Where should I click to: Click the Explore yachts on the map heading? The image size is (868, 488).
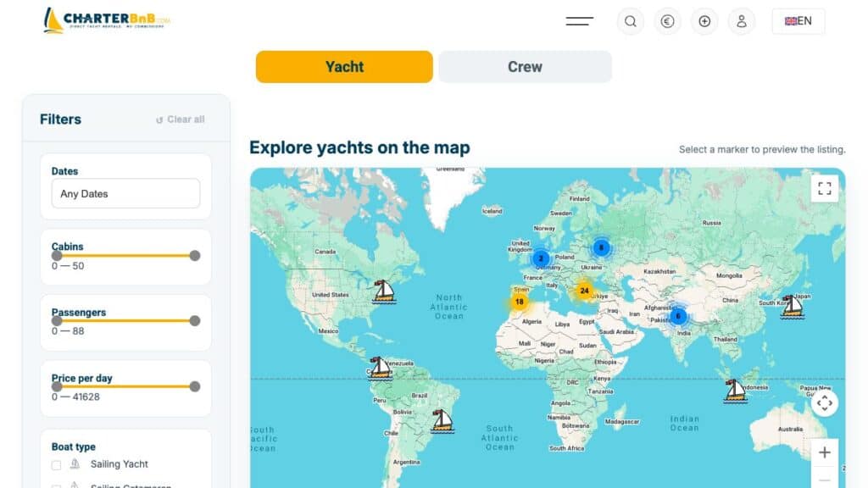coord(359,147)
